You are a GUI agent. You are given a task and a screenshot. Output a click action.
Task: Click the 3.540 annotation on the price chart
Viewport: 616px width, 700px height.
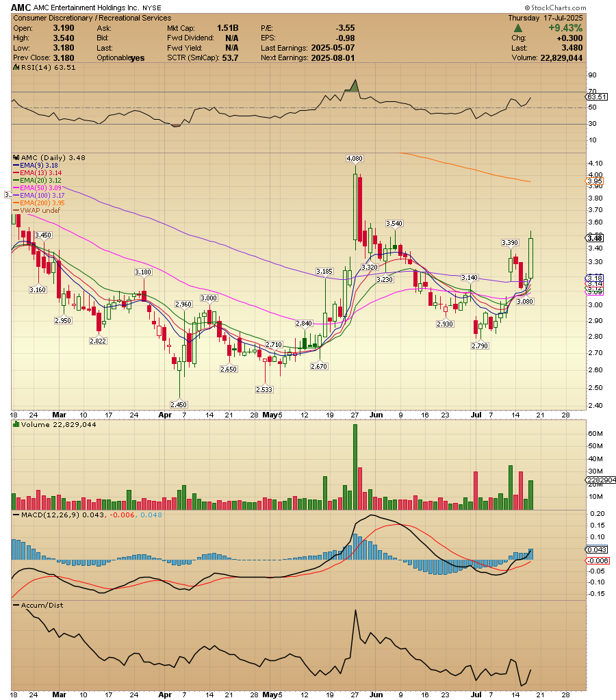pyautogui.click(x=394, y=223)
